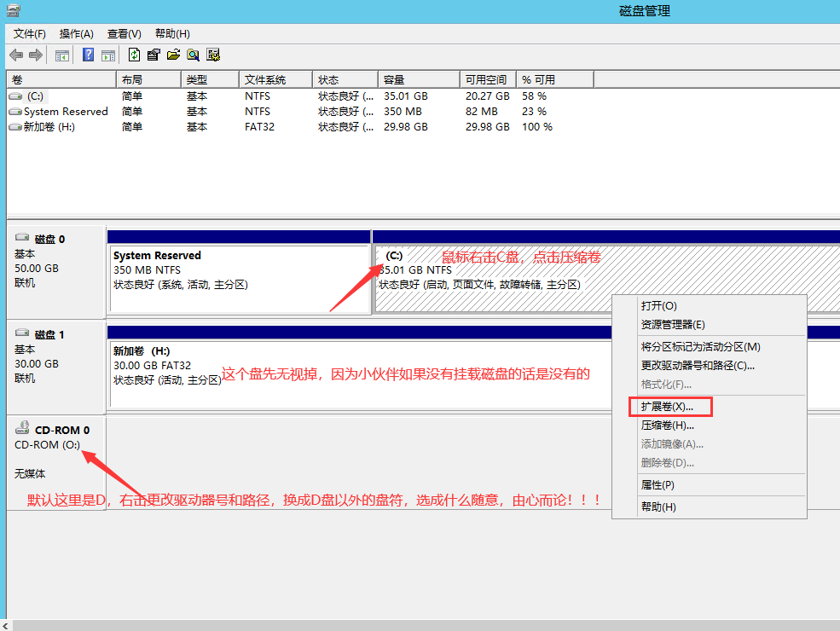Open the 帮助(H) menu
This screenshot has height=631, width=840.
[172, 33]
